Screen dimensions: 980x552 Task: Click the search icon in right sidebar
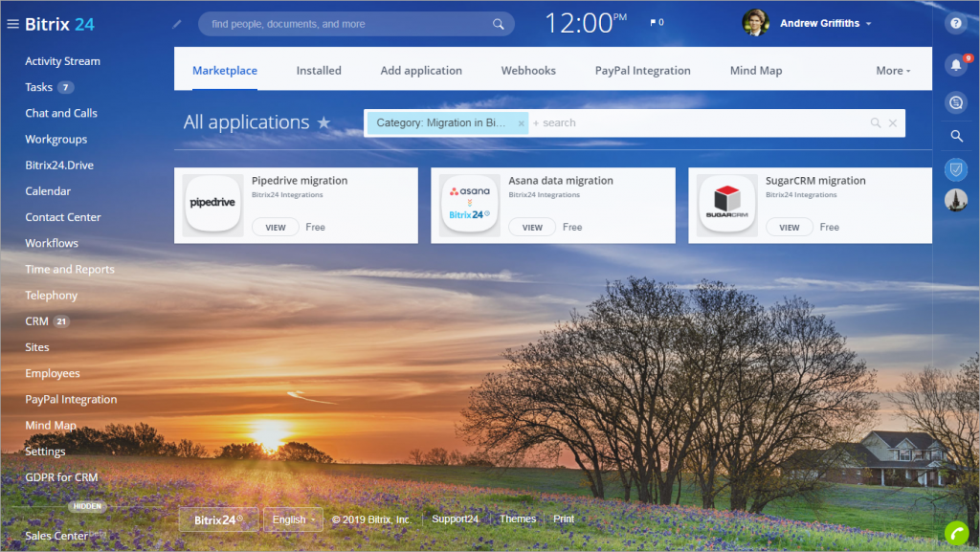tap(956, 136)
